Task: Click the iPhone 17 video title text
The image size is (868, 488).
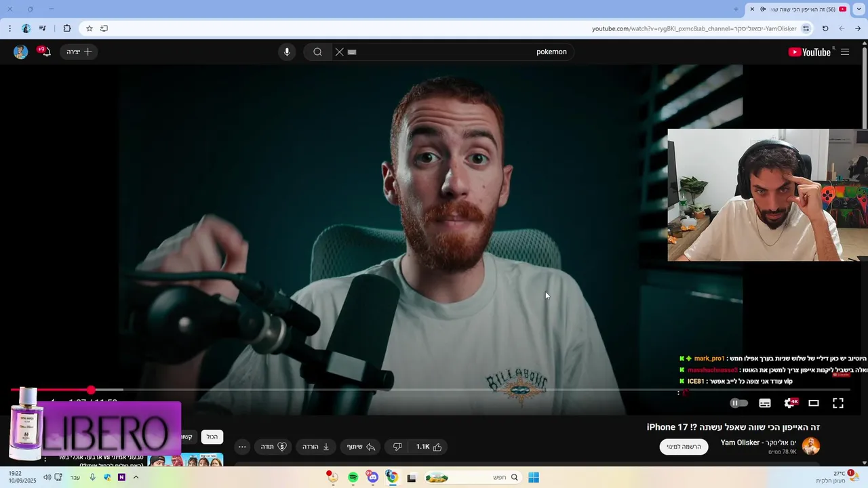Action: pos(733,427)
